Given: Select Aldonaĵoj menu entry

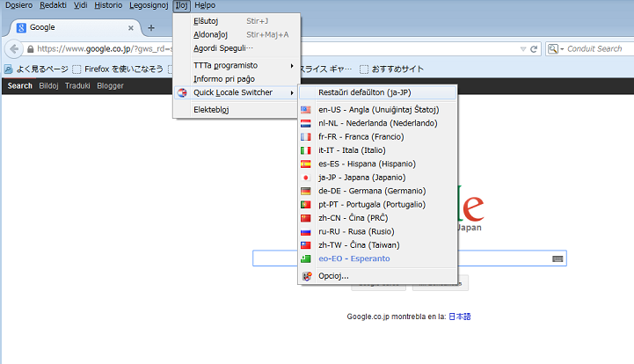Looking at the screenshot, I should point(237,35).
